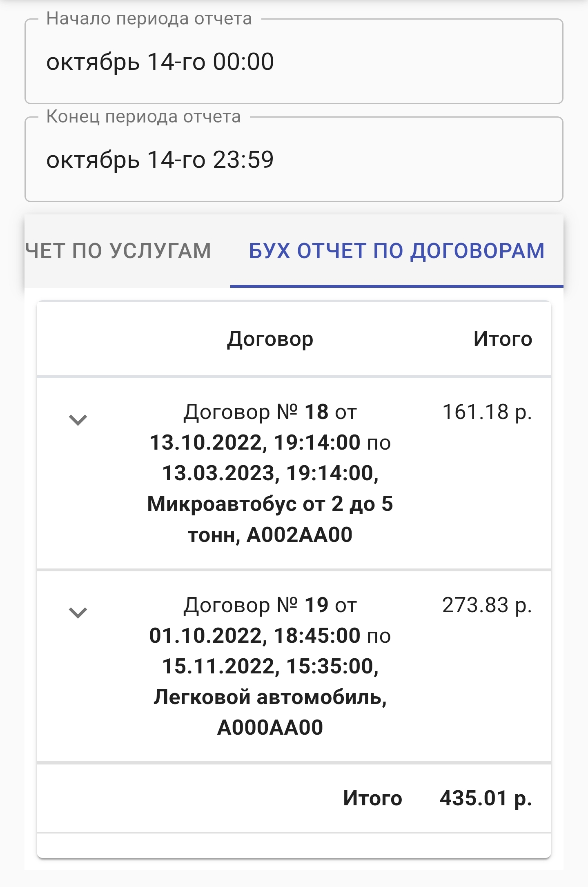Click the Начало периода отчета date field
The height and width of the screenshot is (887, 588).
point(294,62)
